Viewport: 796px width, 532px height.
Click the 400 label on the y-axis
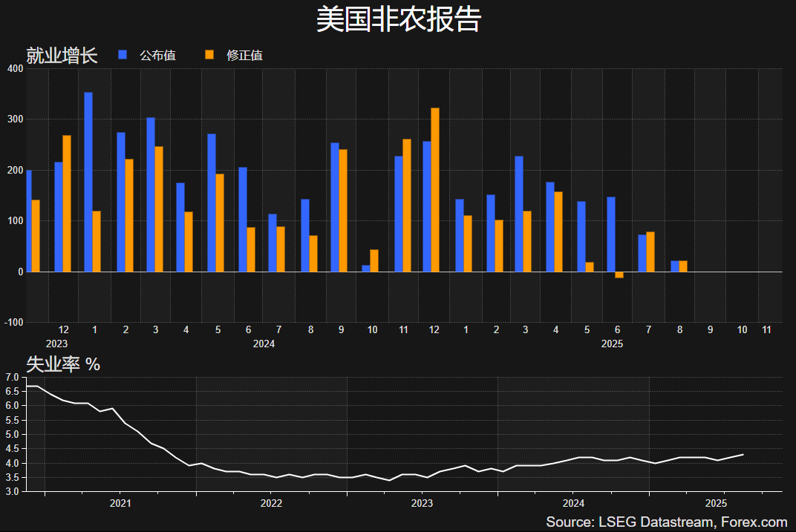pos(15,69)
